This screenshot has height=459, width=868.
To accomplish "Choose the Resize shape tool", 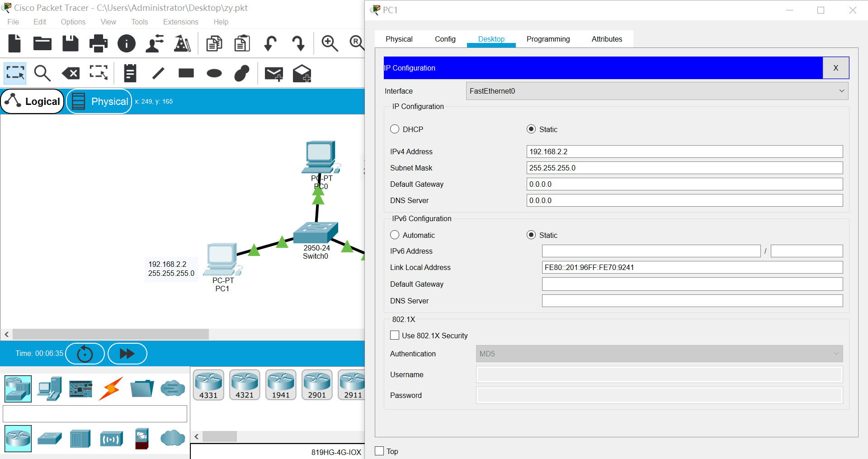I will pos(99,73).
